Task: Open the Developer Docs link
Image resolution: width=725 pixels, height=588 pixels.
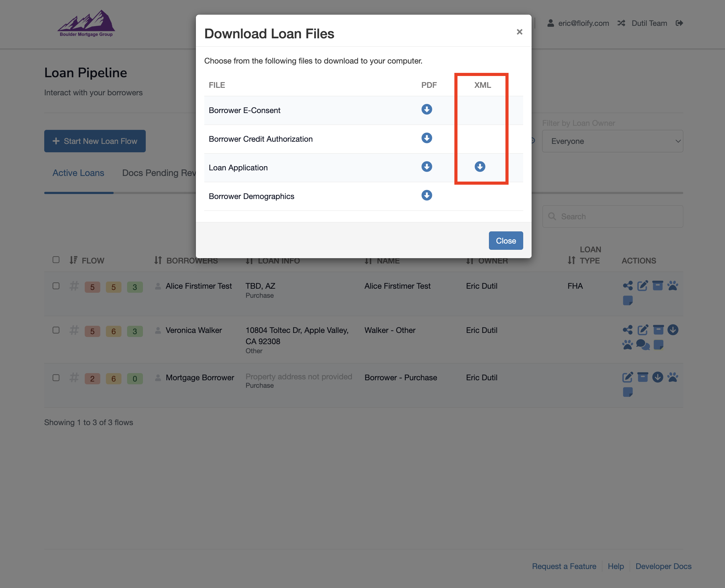Action: tap(663, 566)
